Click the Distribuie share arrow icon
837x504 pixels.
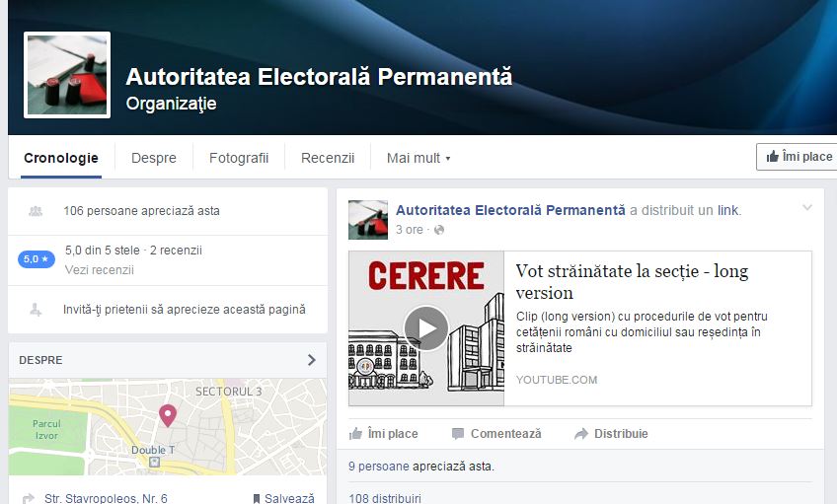(x=580, y=434)
